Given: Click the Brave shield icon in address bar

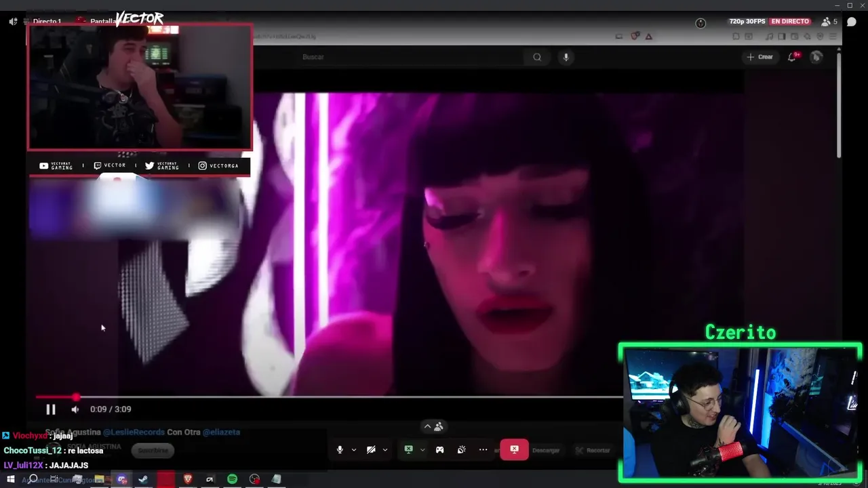Looking at the screenshot, I should tap(635, 36).
